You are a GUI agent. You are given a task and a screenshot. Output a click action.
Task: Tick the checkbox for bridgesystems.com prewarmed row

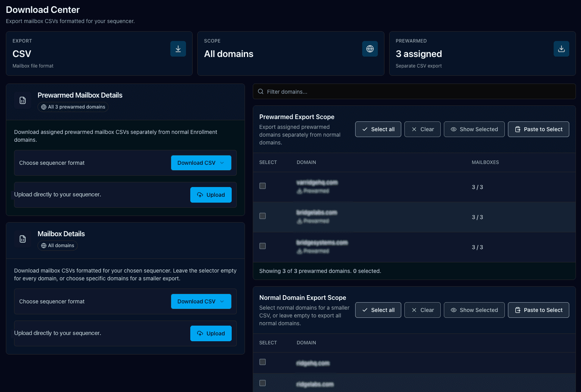(x=263, y=246)
